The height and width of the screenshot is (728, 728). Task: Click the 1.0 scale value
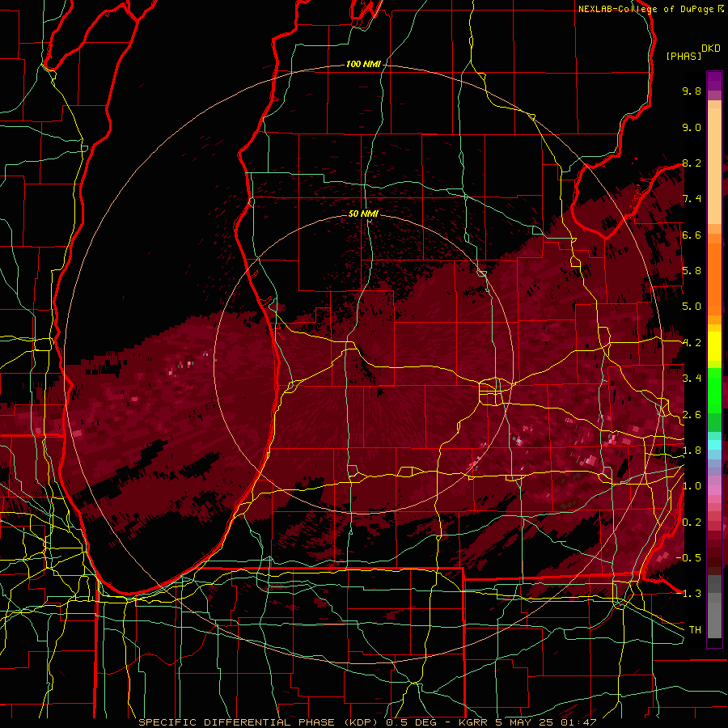point(692,486)
